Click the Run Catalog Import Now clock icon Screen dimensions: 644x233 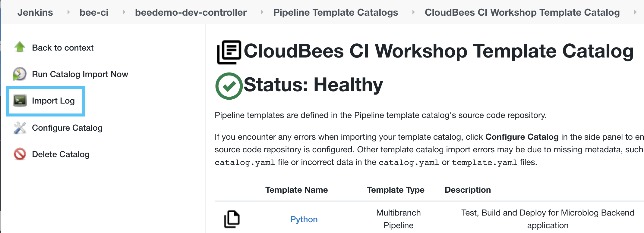pyautogui.click(x=20, y=74)
